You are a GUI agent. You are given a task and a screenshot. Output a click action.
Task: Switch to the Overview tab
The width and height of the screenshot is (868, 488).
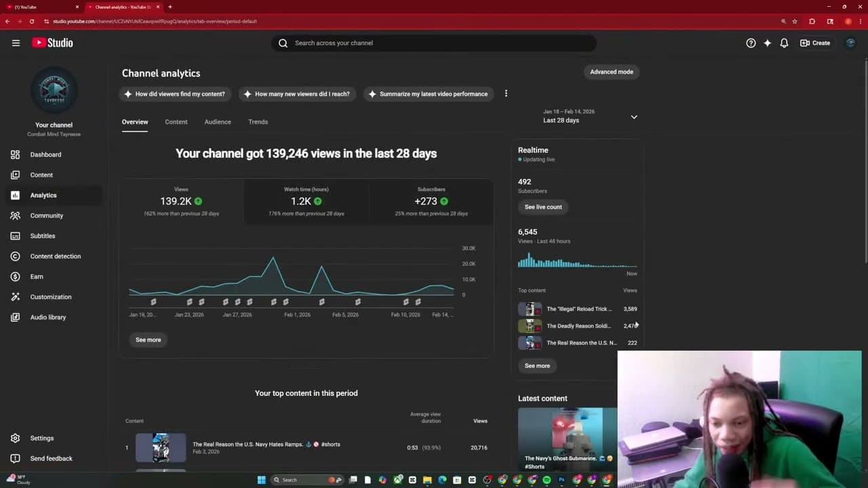tap(135, 122)
